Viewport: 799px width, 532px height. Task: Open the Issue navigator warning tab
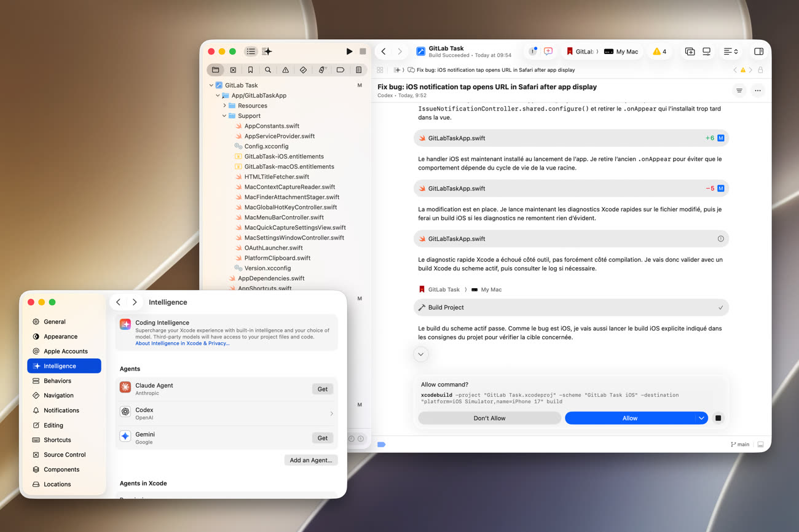click(285, 70)
